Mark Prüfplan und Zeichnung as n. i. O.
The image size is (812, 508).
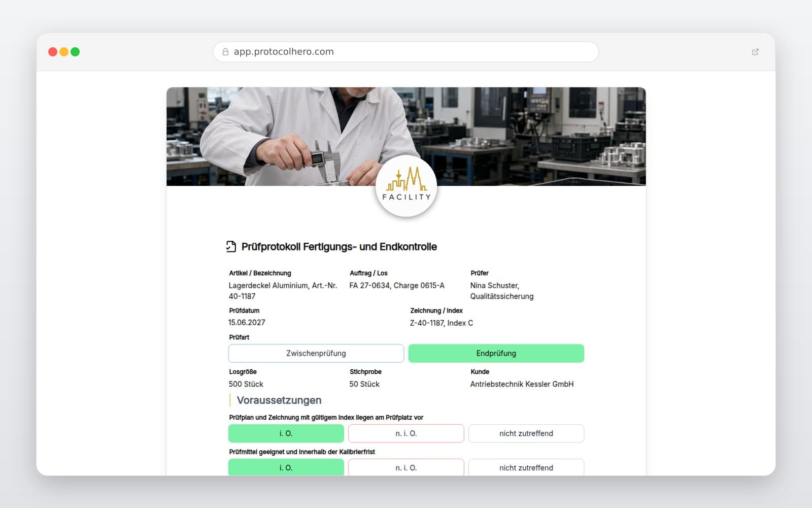point(406,433)
